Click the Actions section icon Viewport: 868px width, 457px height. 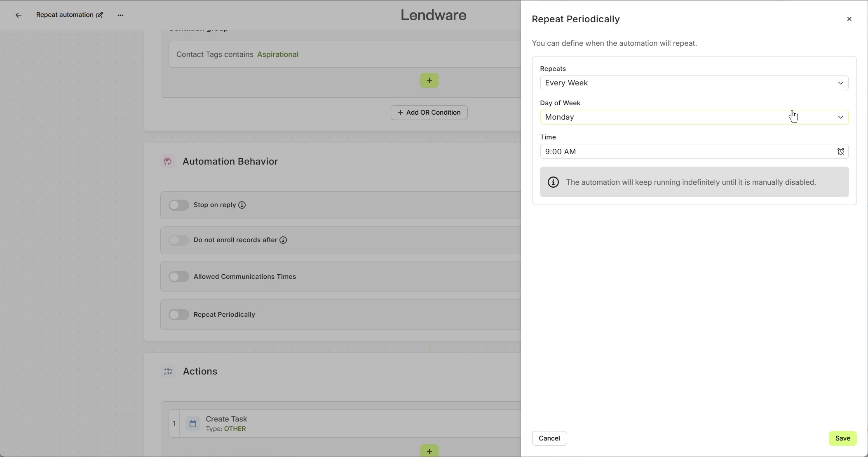(168, 372)
